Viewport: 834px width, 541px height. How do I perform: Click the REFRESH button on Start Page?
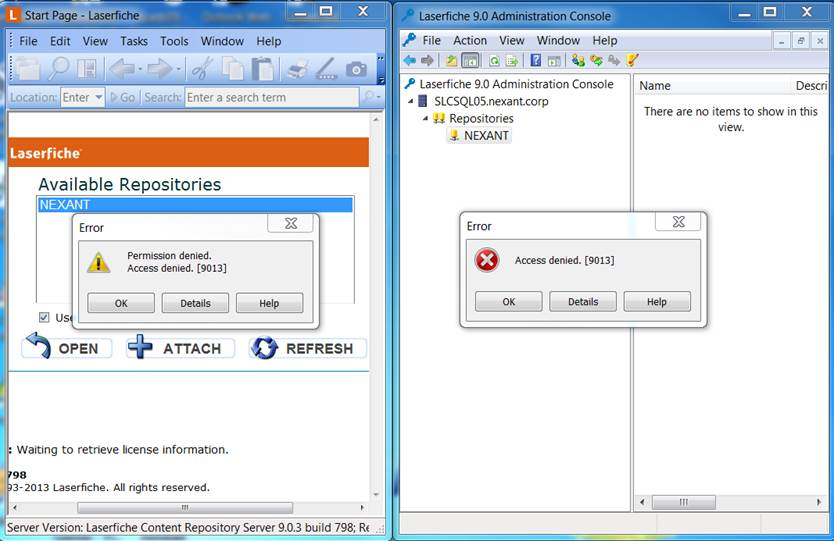click(308, 348)
